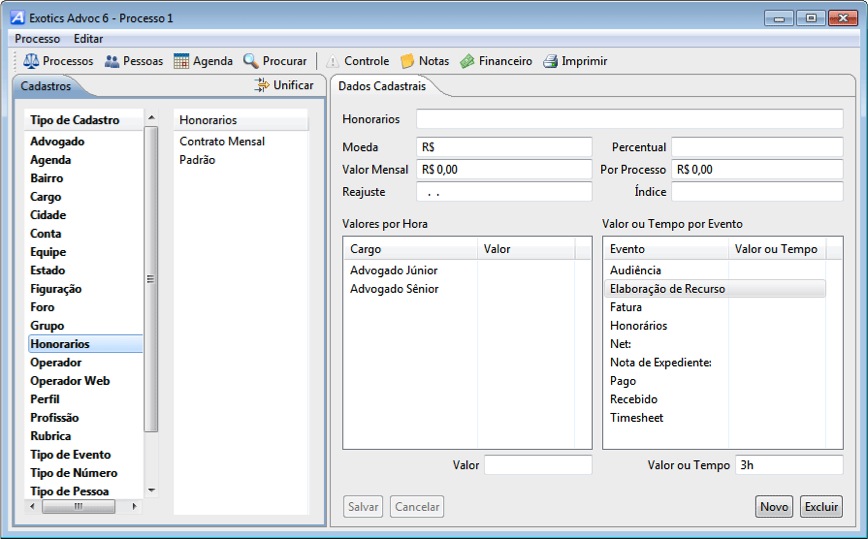Image resolution: width=868 pixels, height=539 pixels.
Task: Click the Excluir button
Action: [x=821, y=507]
